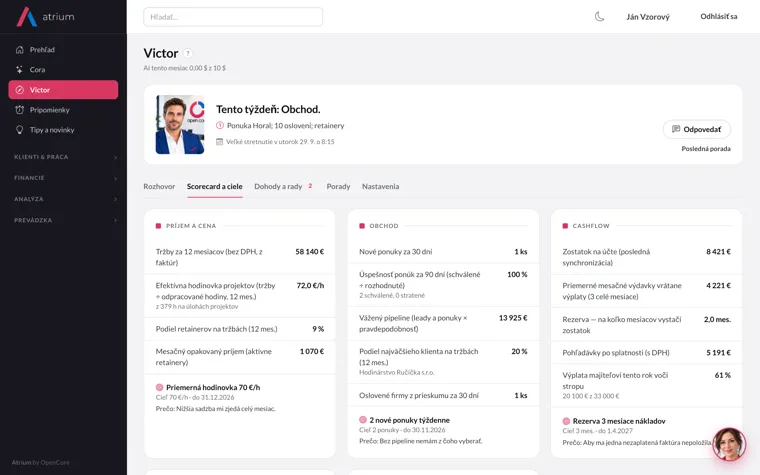
Task: Click the help question mark beside Victor
Action: click(188, 53)
